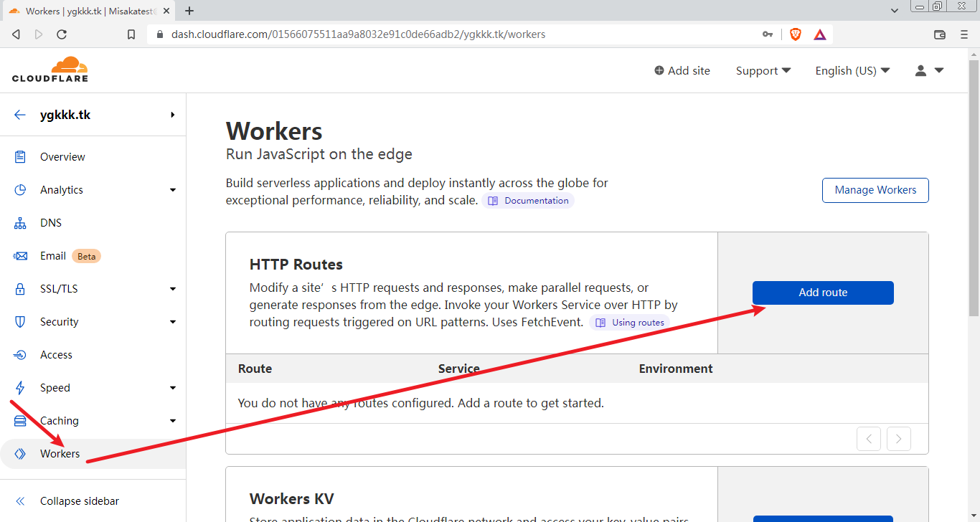The height and width of the screenshot is (522, 980).
Task: Open the Documentation link
Action: click(529, 201)
